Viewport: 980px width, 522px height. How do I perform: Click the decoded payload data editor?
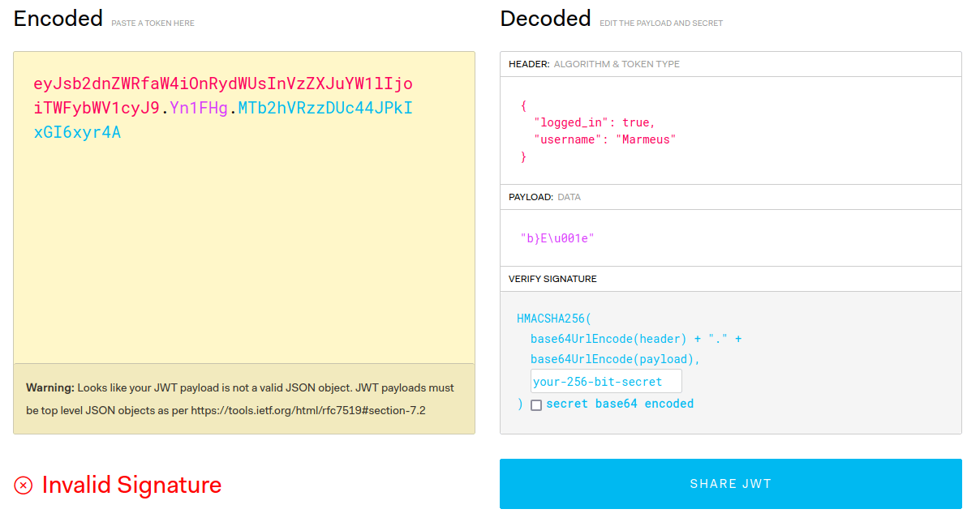(x=731, y=237)
